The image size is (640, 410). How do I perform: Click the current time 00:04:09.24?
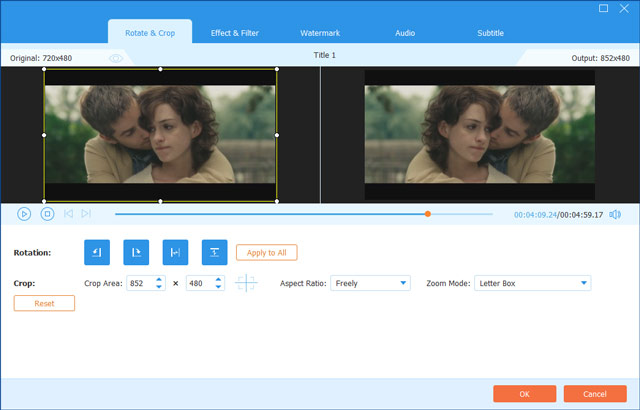tap(535, 215)
